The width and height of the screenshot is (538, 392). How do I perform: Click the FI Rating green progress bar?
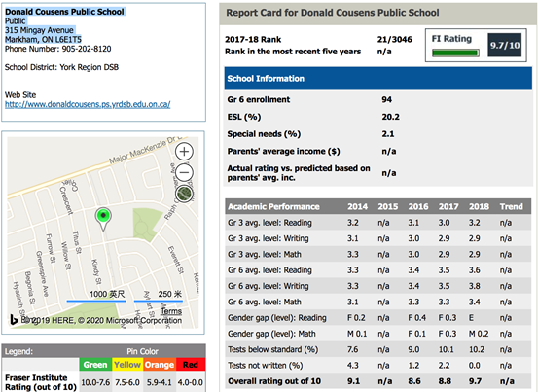click(455, 53)
